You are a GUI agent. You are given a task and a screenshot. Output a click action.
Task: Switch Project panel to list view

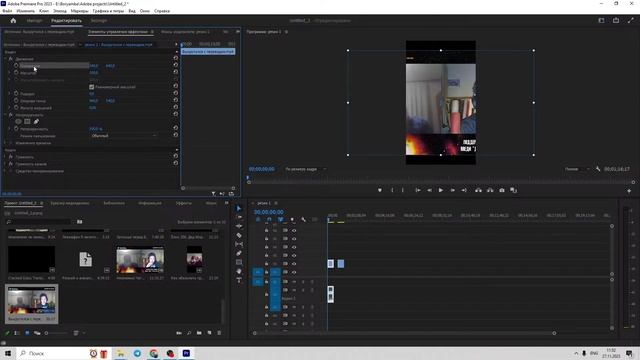[x=17, y=333]
